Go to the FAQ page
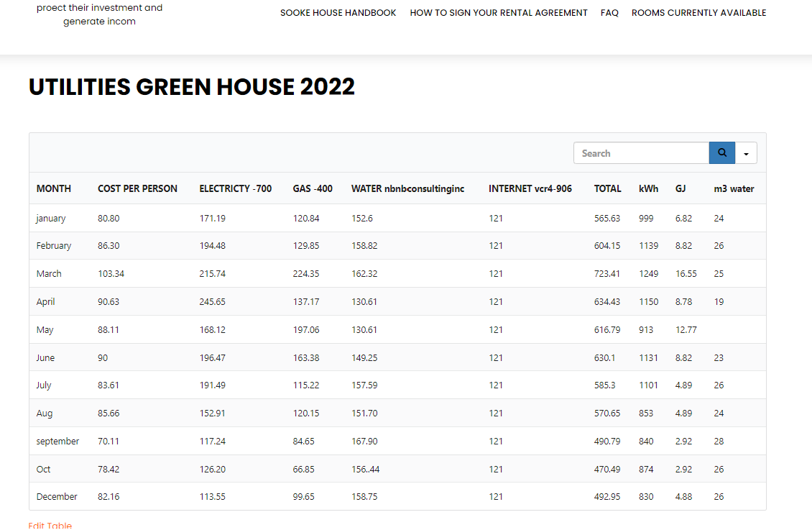812x530 pixels. [609, 13]
